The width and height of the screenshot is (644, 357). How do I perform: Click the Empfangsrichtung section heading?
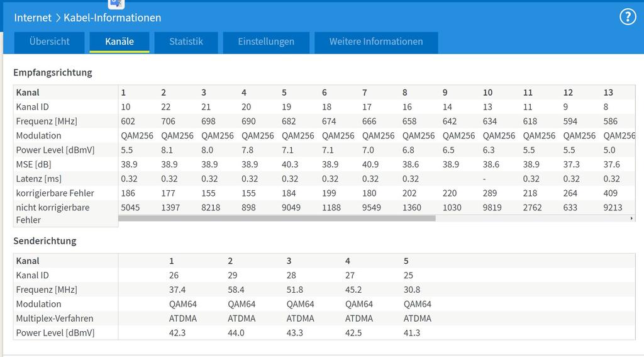(53, 72)
